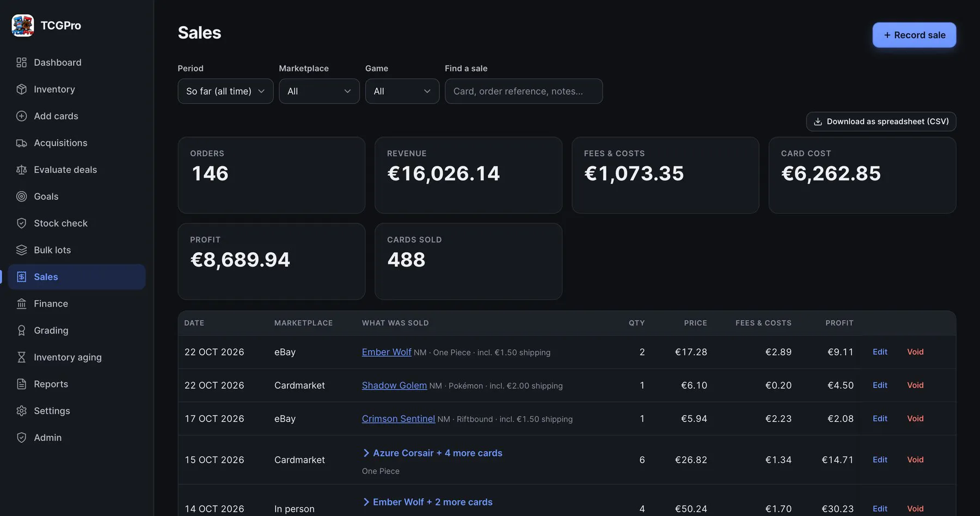Click the Inventory box icon
The height and width of the screenshot is (516, 980).
(x=21, y=89)
